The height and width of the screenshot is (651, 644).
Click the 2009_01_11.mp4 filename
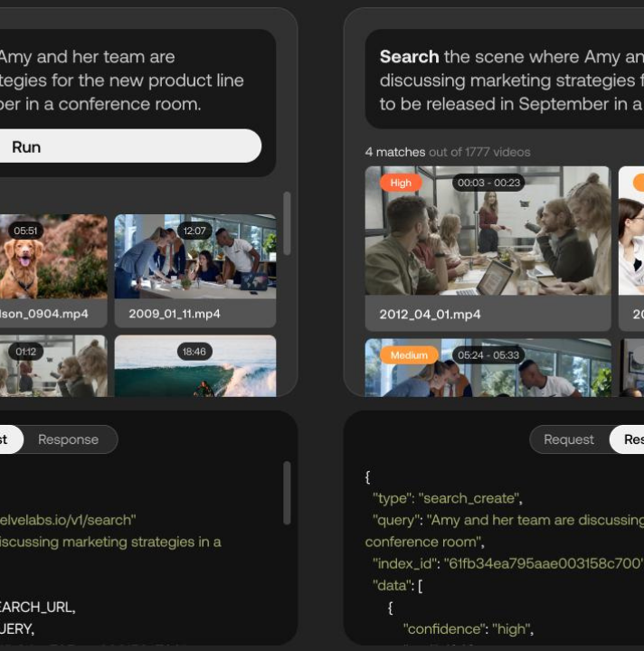[x=175, y=314]
